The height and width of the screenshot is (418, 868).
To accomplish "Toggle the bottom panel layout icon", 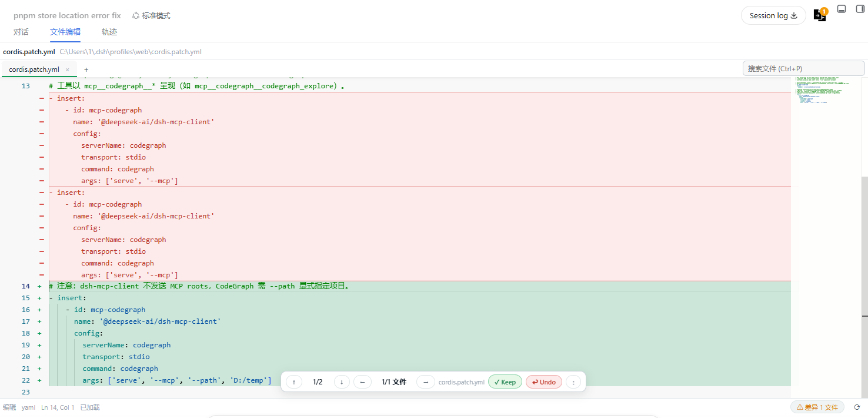I will tap(842, 9).
